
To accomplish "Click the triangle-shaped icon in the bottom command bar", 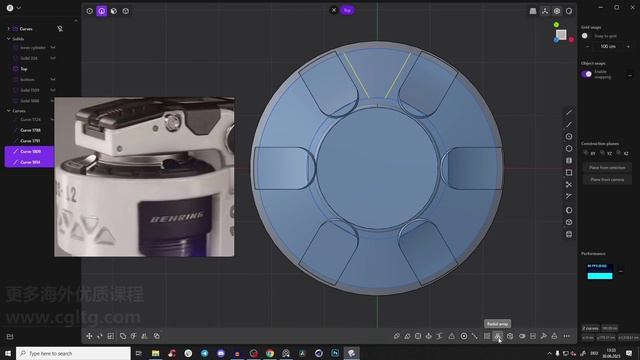I will 451,336.
